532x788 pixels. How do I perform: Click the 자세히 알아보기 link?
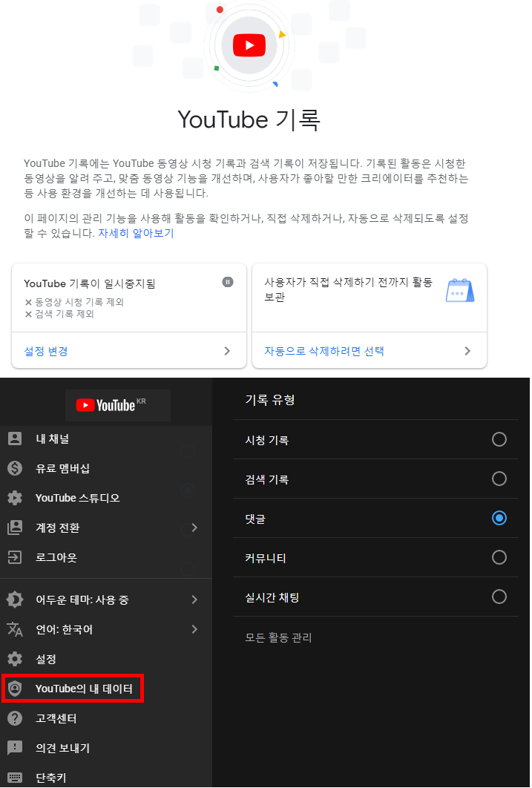(x=136, y=233)
